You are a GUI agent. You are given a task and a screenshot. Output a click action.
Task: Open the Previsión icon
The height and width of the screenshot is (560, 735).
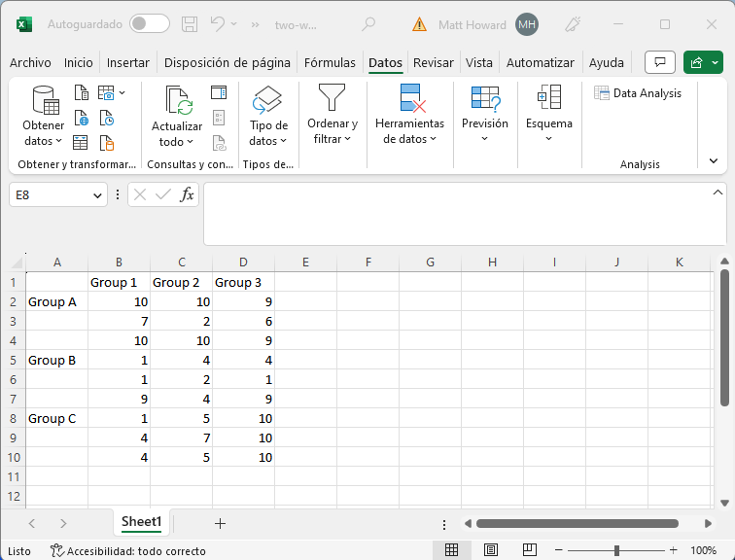(x=484, y=98)
